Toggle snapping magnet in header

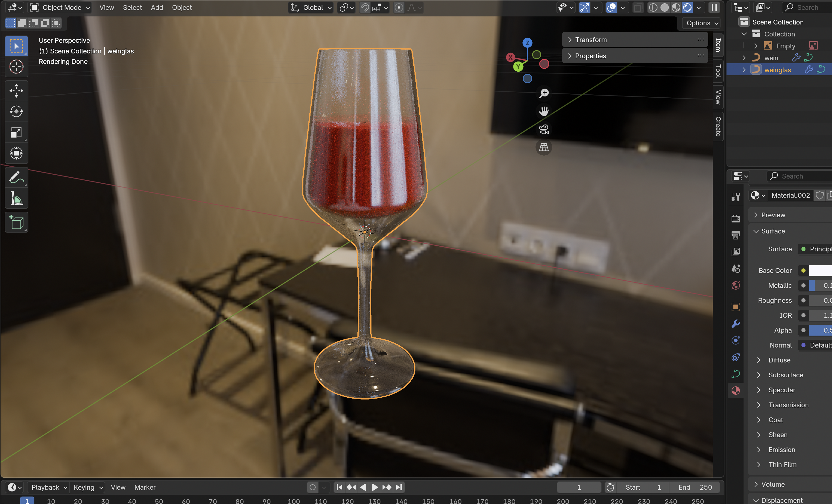(365, 7)
